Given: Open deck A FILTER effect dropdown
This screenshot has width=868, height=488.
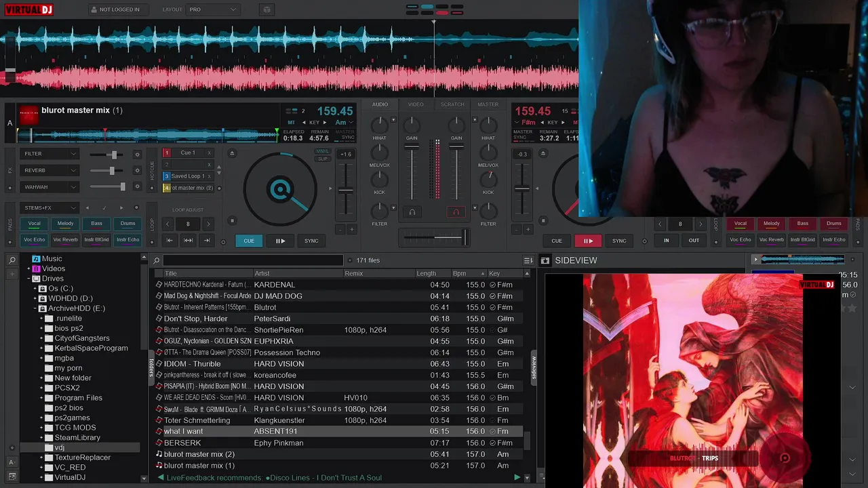Looking at the screenshot, I should point(50,154).
